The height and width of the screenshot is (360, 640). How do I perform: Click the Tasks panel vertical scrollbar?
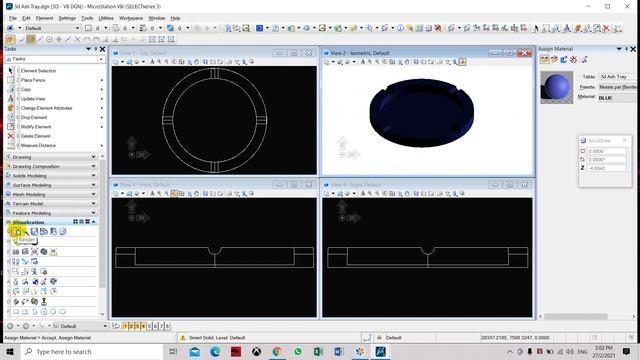(x=102, y=224)
